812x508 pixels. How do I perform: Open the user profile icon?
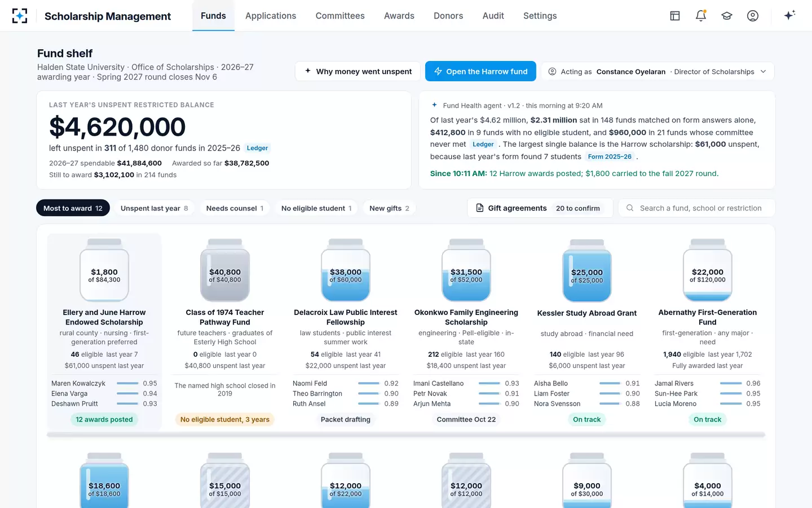[x=753, y=16]
